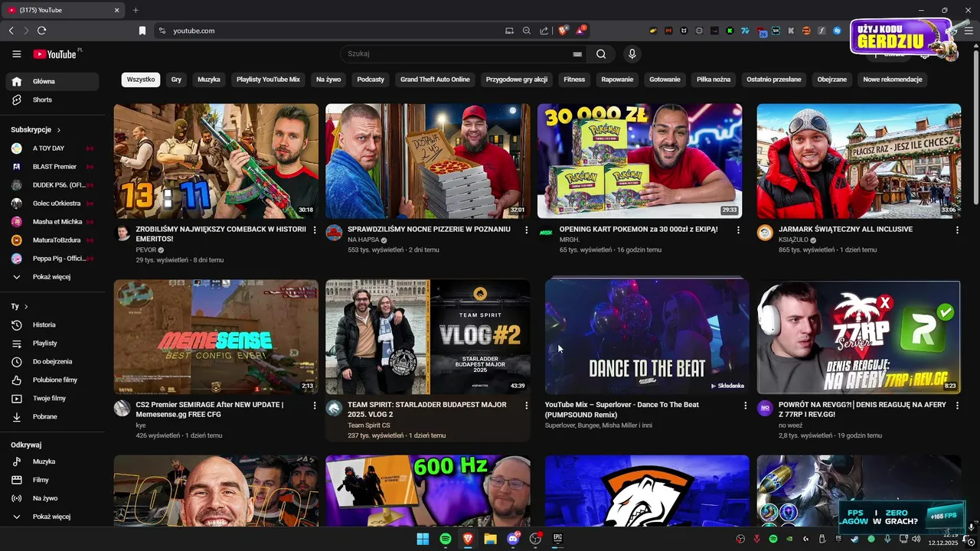Open Discord from the taskbar
Screen dimensions: 980x551
tap(513, 539)
